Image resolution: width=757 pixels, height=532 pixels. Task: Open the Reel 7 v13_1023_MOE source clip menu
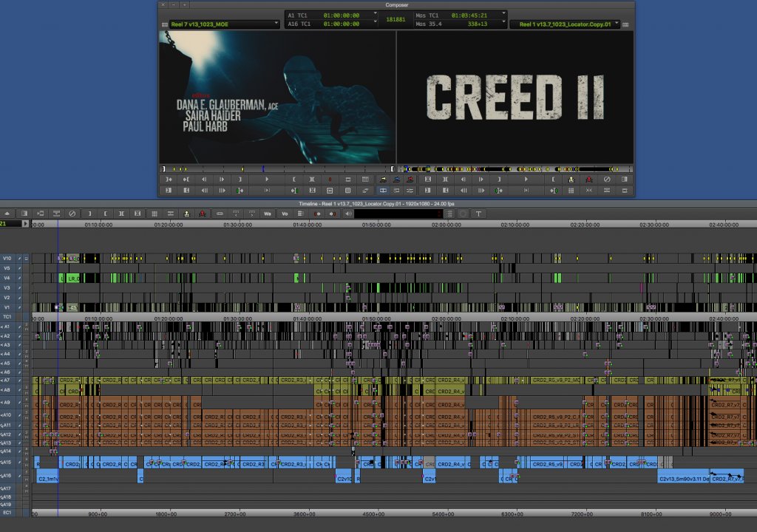click(x=225, y=24)
